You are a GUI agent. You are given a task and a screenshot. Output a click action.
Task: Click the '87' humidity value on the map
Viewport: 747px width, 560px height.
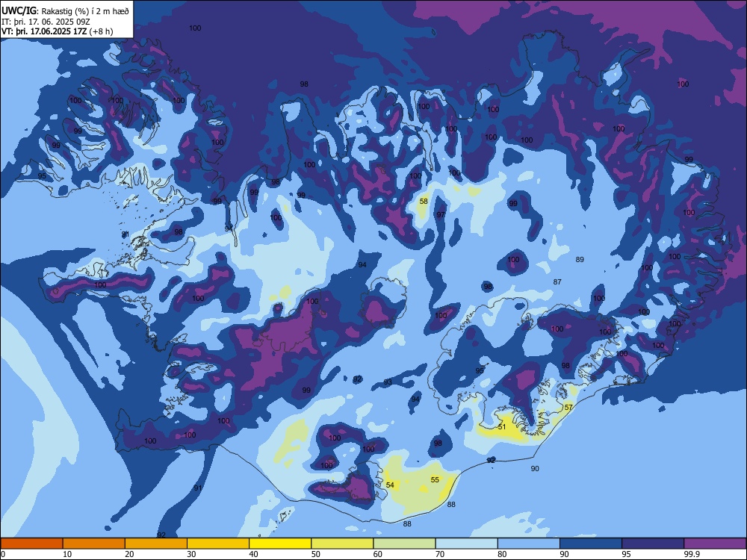click(557, 282)
